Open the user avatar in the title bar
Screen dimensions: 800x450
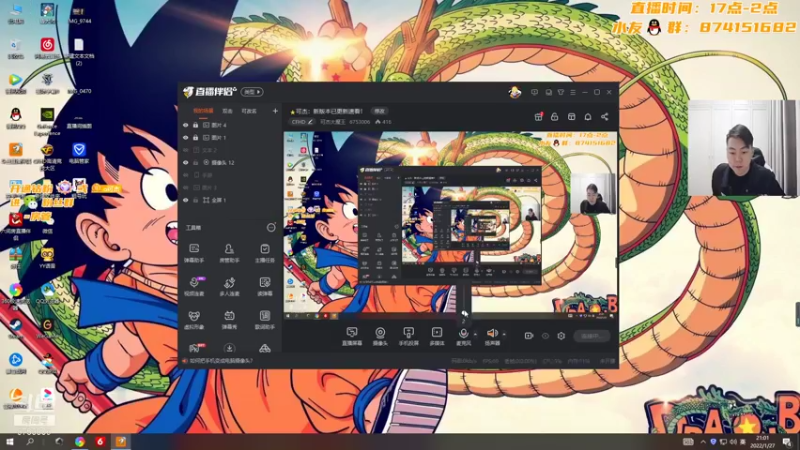pos(515,92)
